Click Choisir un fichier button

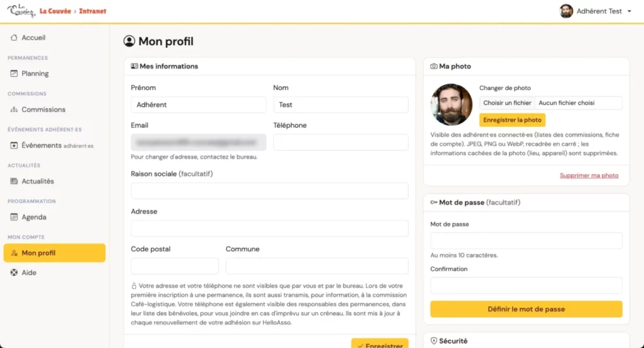(508, 103)
